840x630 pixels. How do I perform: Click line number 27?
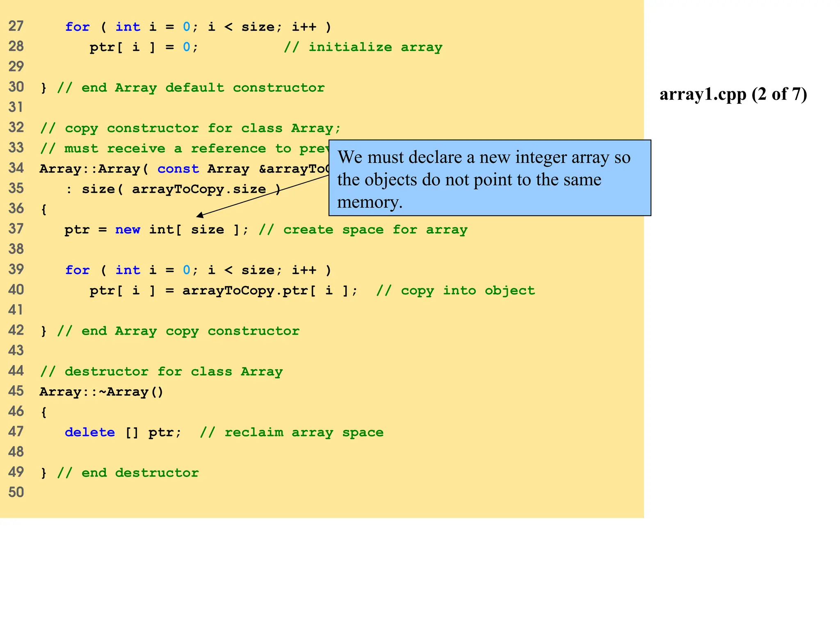point(16,26)
